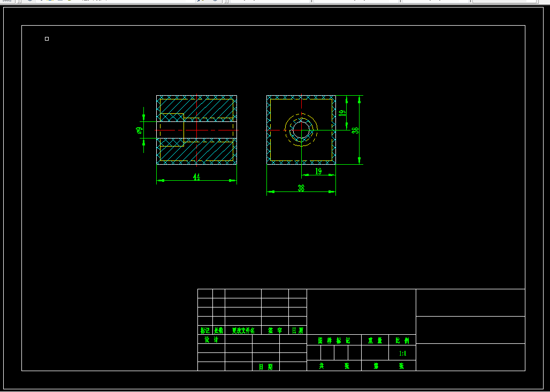Image resolution: width=550 pixels, height=392 pixels.
Task: Click the 共 张 sheet count label
Action: coord(334,366)
